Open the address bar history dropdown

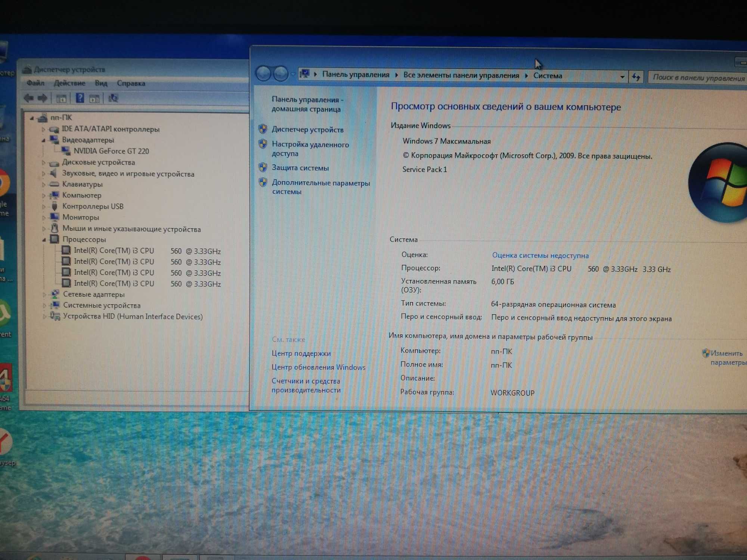click(x=622, y=77)
